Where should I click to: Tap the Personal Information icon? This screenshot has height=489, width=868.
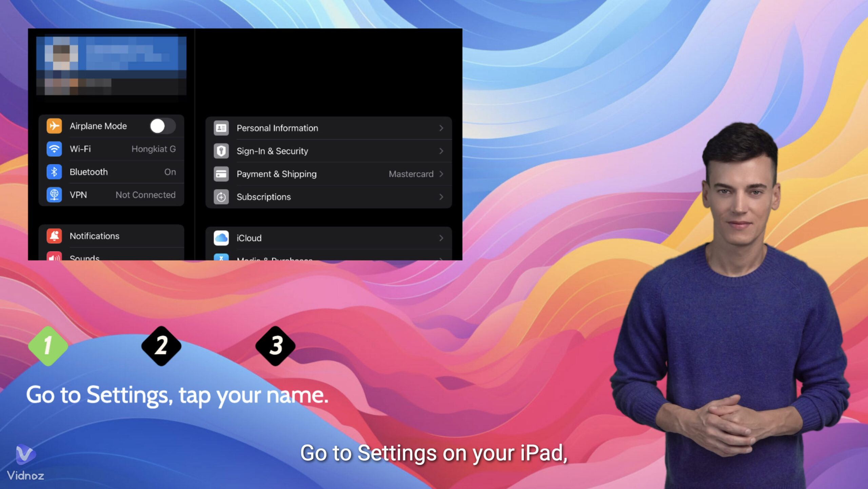click(221, 128)
